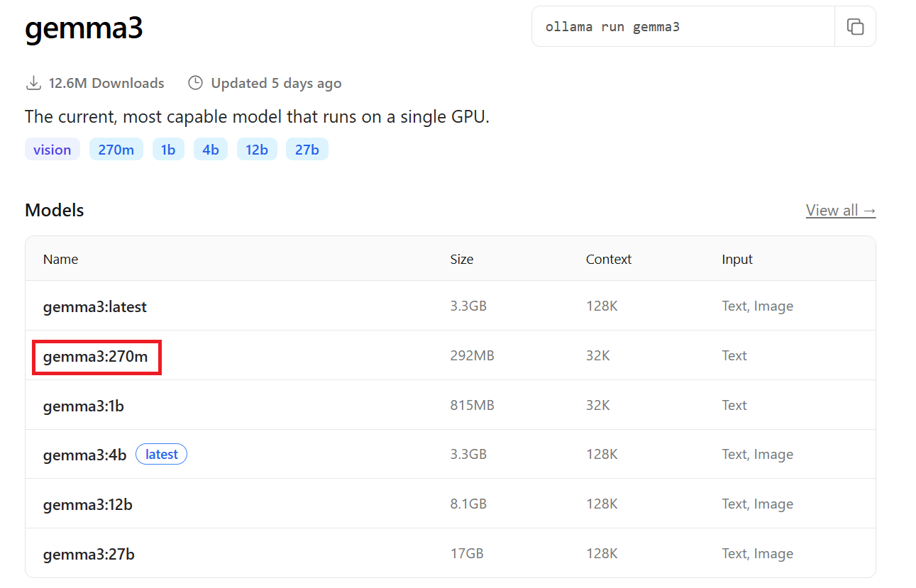Open the View all models link
Viewport: 916px width, 588px height.
pyautogui.click(x=841, y=210)
